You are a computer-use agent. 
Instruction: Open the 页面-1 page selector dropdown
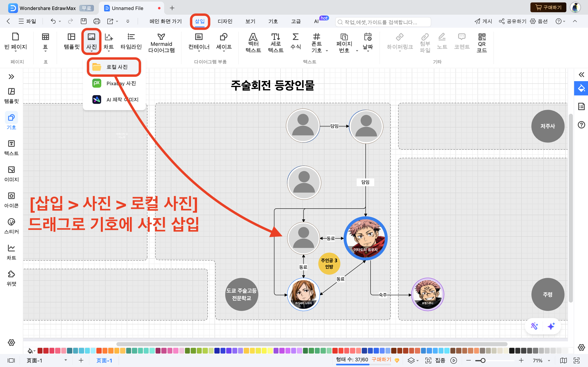(x=66, y=360)
